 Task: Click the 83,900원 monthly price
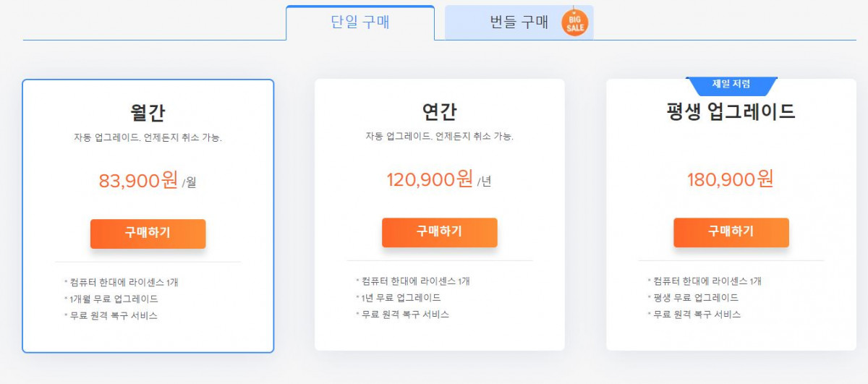[x=139, y=181]
